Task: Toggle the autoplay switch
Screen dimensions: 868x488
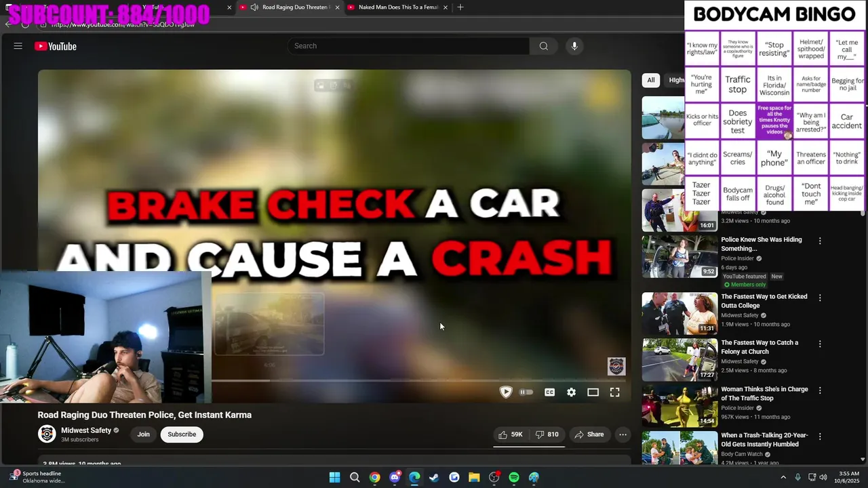Action: tap(526, 392)
